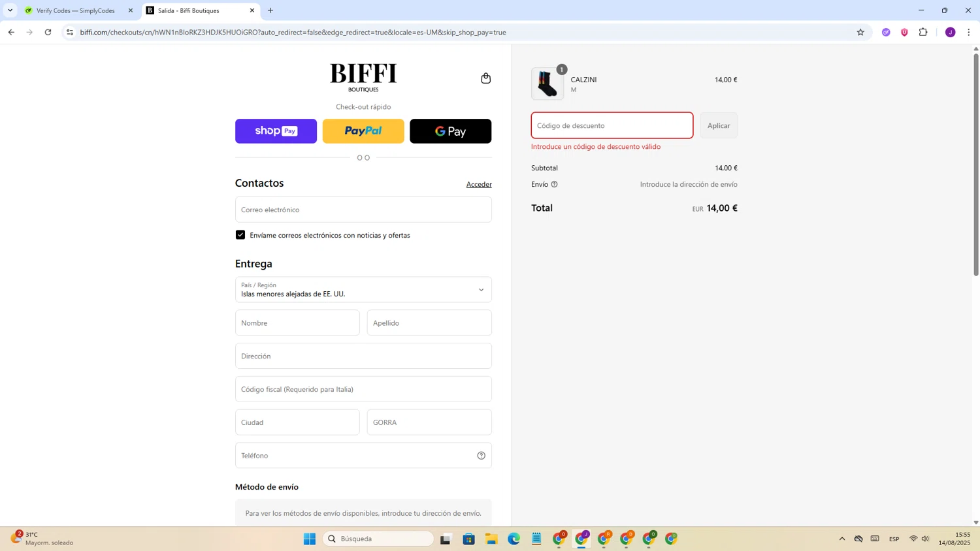This screenshot has width=980, height=551.
Task: Click the page vertical scrollbar
Action: 976,163
